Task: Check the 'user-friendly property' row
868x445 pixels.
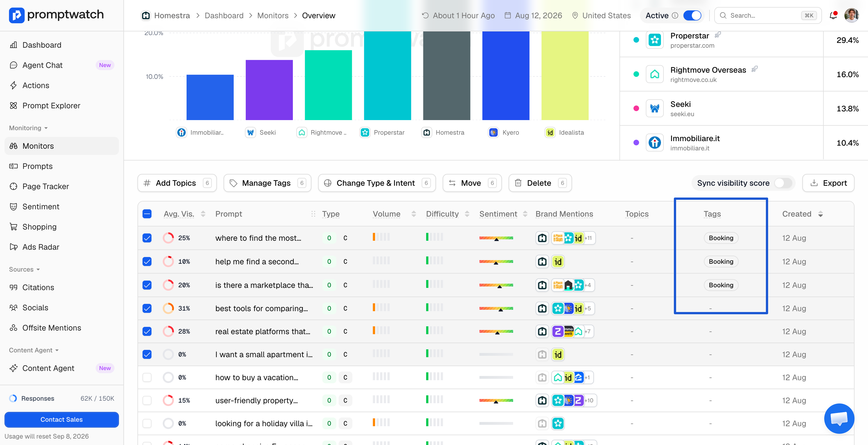Action: click(x=147, y=400)
